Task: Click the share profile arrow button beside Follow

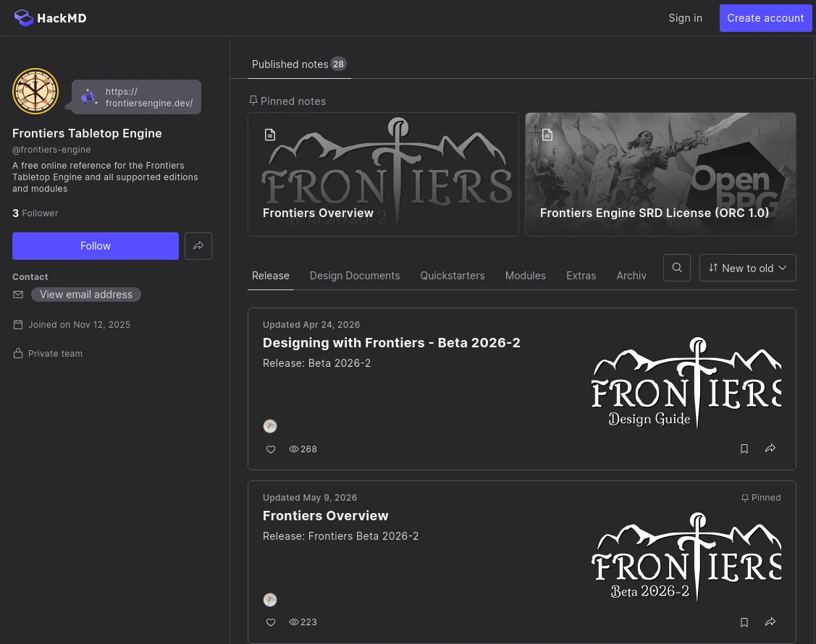Action: click(198, 246)
